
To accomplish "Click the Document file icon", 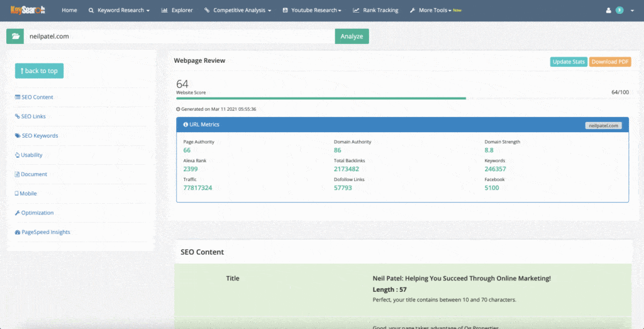I will pos(17,174).
